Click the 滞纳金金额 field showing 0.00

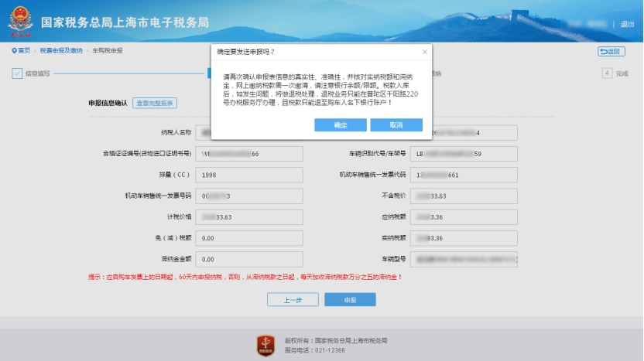(x=249, y=259)
